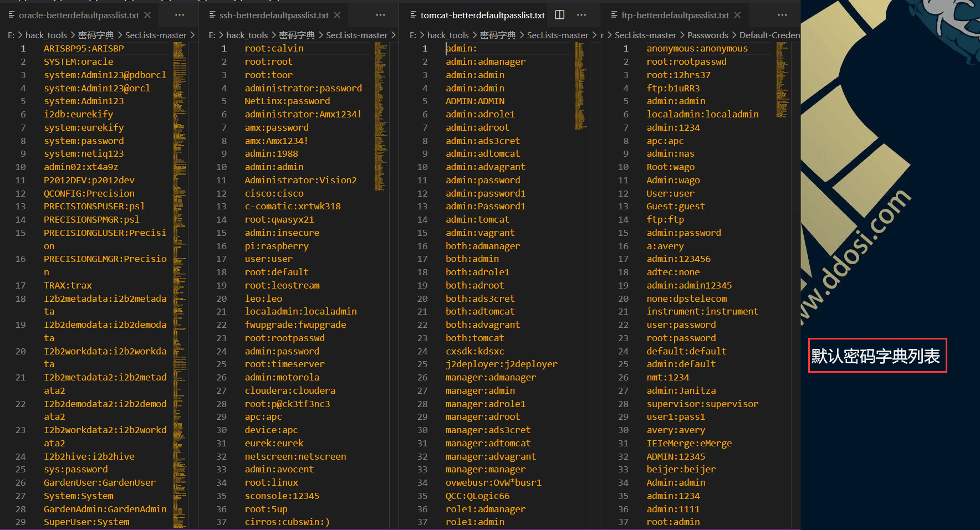Click line "SYSTEM:oracle" in oracle file
This screenshot has height=530, width=980.
(x=78, y=61)
